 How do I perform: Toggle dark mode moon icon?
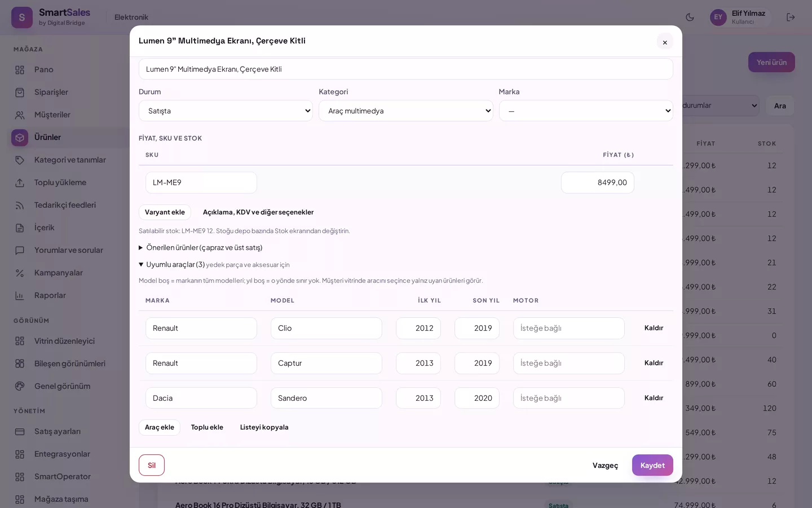point(690,17)
